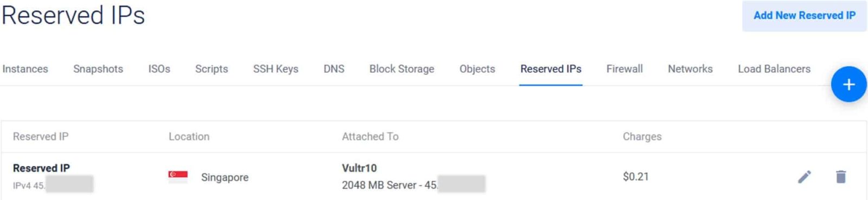Go to the Load Balancers tab
The height and width of the screenshot is (200, 868).
[774, 69]
